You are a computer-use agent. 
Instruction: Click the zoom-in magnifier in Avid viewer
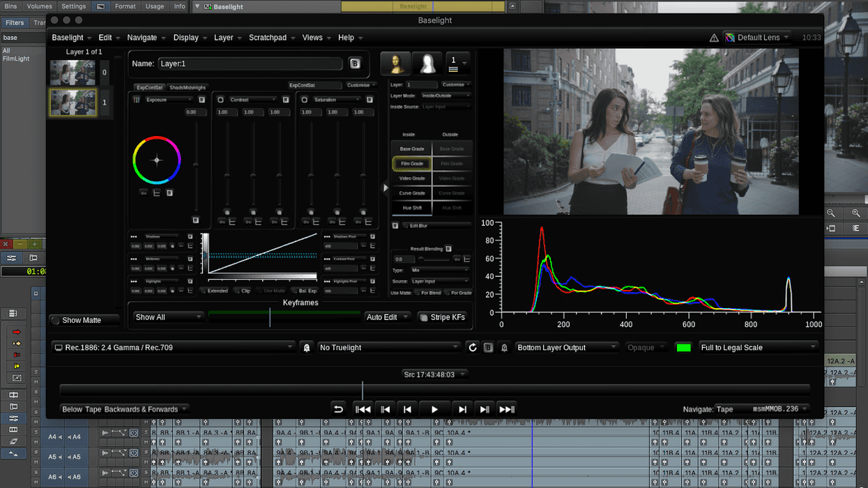tap(856, 213)
